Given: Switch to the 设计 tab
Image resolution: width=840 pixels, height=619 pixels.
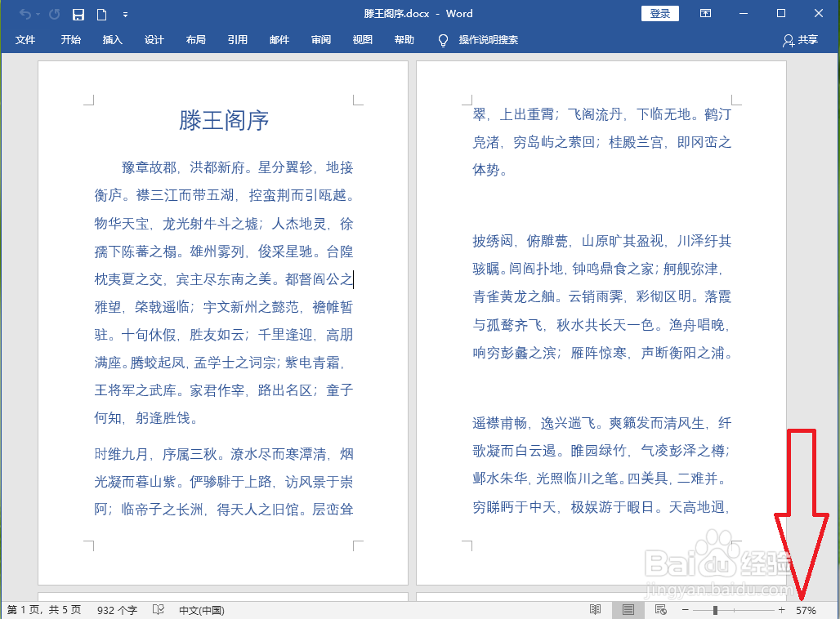Looking at the screenshot, I should click(x=154, y=40).
